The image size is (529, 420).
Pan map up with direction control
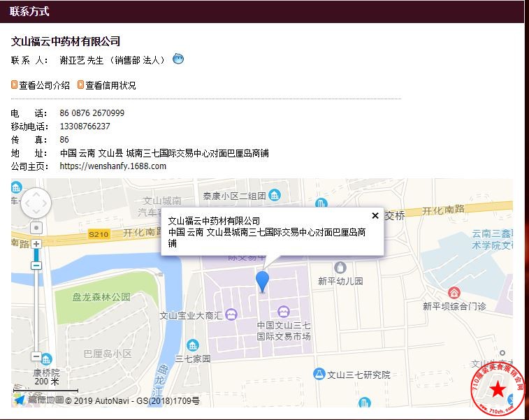(36, 195)
